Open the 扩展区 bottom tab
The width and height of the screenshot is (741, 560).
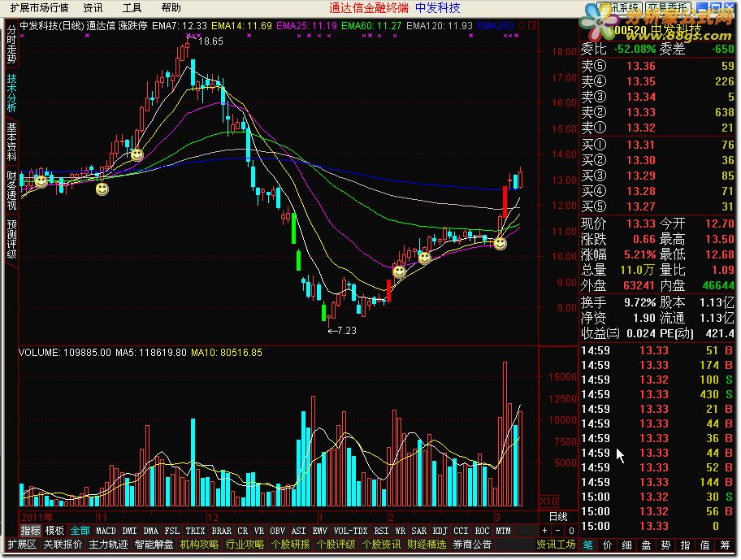pos(22,545)
